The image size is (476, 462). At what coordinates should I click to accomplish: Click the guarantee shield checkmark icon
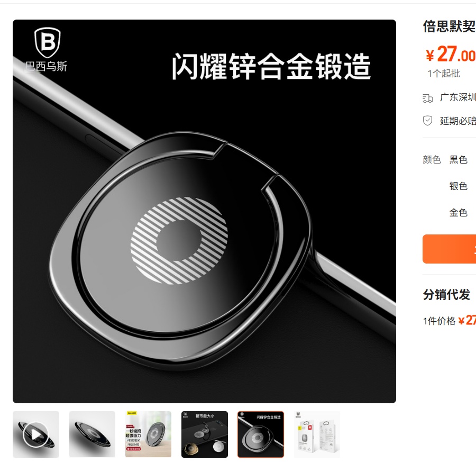pyautogui.click(x=427, y=121)
